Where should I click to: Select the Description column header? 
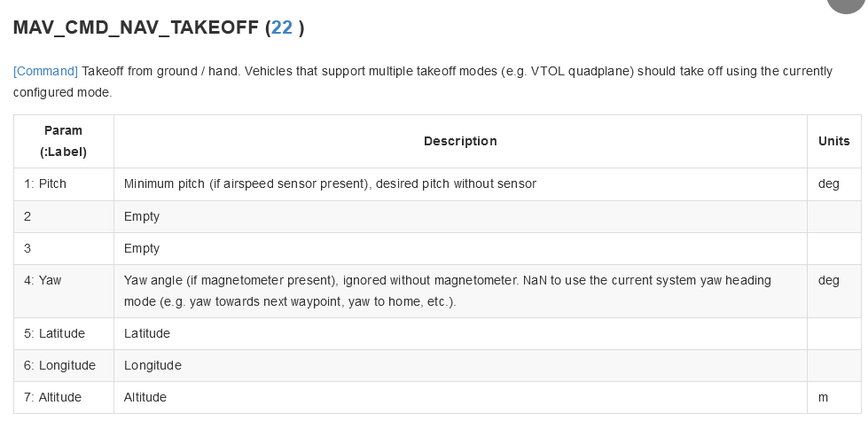point(460,141)
